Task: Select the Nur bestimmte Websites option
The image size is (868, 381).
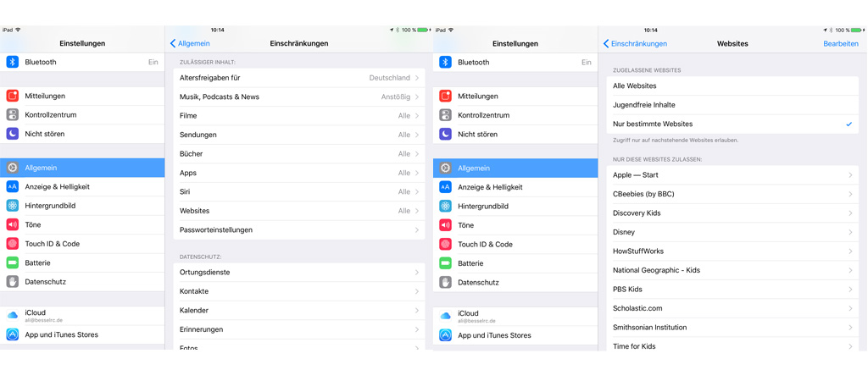Action: [x=732, y=124]
